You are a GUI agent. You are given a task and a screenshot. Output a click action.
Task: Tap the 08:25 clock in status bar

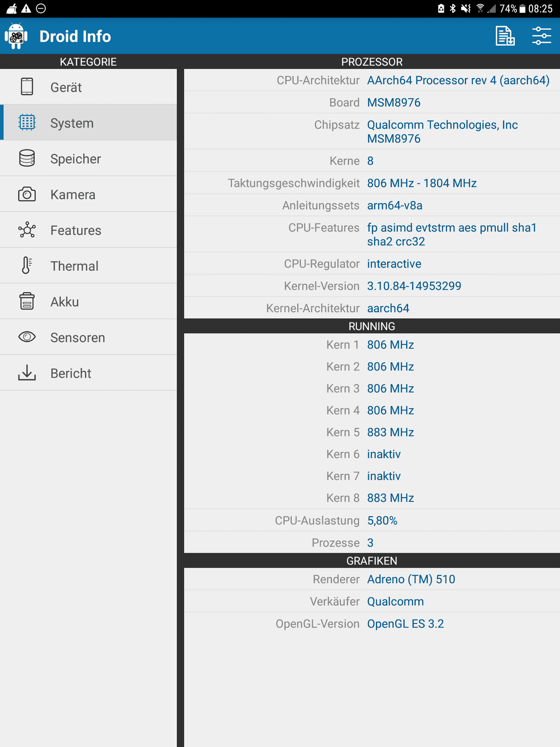point(540,9)
